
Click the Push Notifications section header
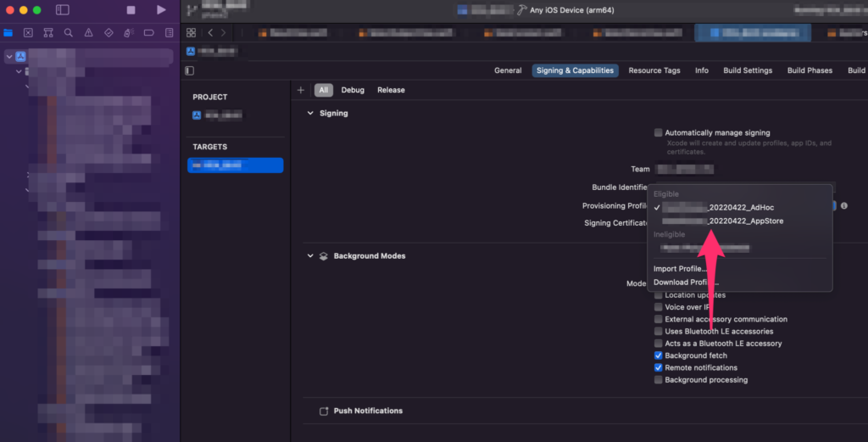(x=368, y=411)
